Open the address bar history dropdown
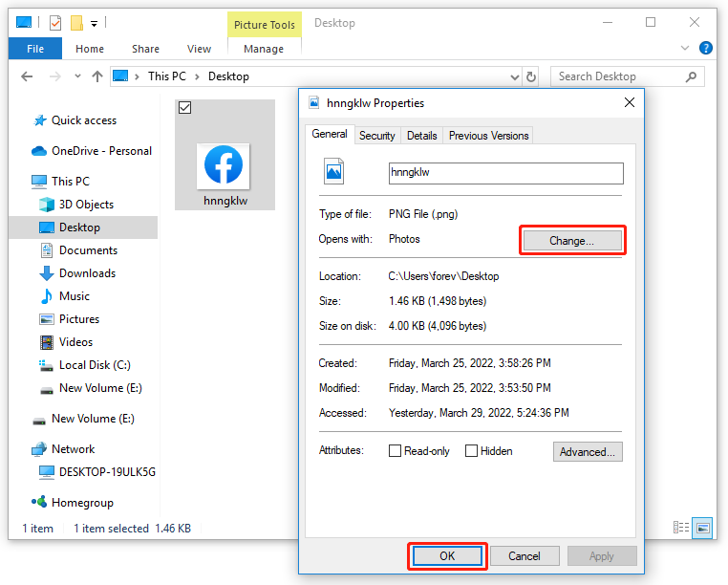This screenshot has width=728, height=585. tap(514, 77)
